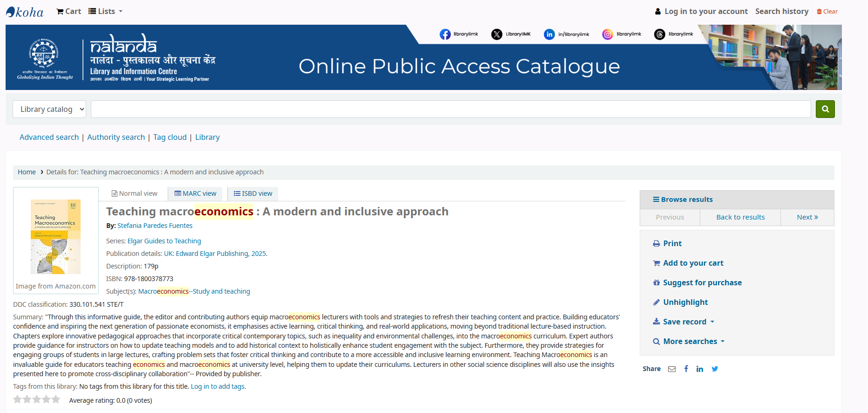The image size is (868, 413).
Task: Rate the title using the star rating
Action: (37, 399)
